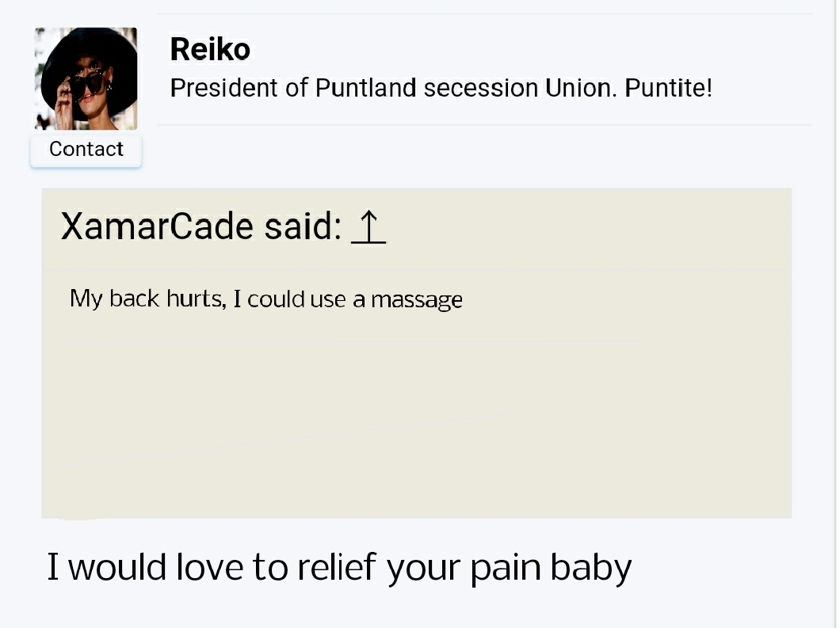The image size is (840, 628).
Task: Open Reiko's username link
Action: [210, 49]
